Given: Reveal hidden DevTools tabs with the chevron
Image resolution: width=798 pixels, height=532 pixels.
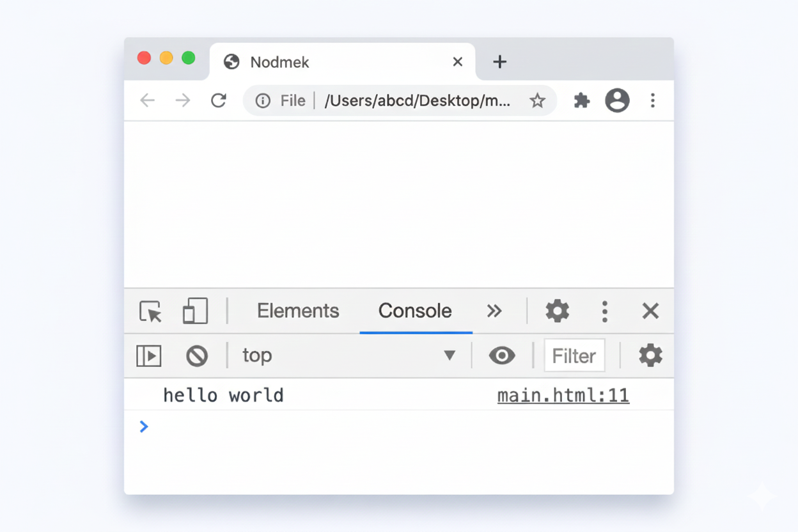Looking at the screenshot, I should [x=494, y=311].
